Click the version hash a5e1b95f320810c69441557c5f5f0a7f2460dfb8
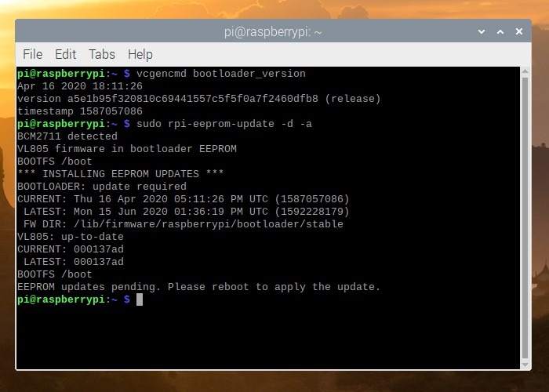Image resolution: width=549 pixels, height=392 pixels. click(193, 99)
